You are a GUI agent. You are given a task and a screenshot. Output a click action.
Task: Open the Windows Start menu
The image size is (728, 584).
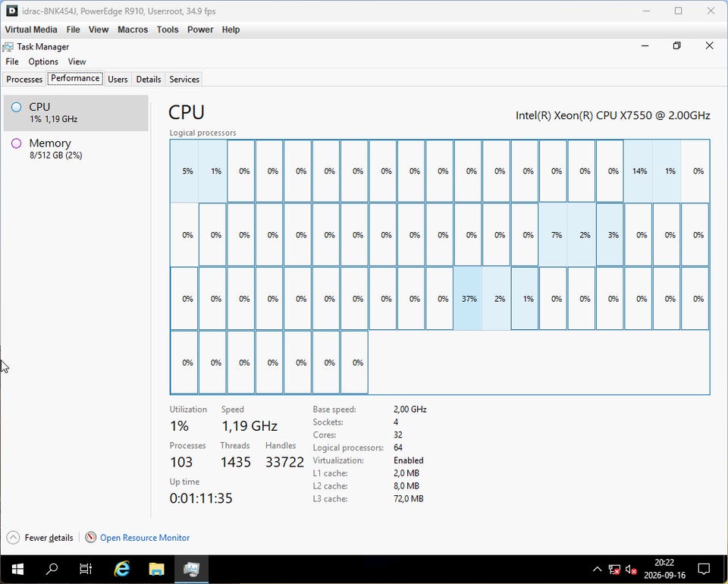17,569
